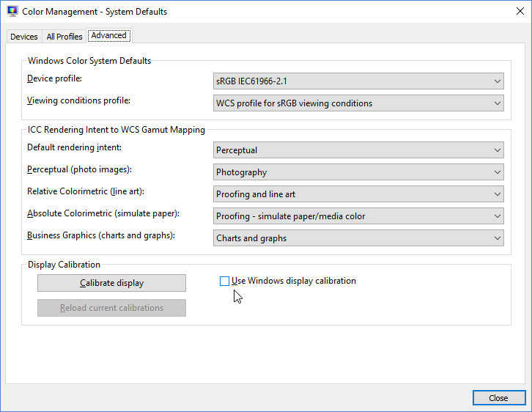Click the Calibrate display button
This screenshot has height=412, width=532.
pyautogui.click(x=111, y=283)
